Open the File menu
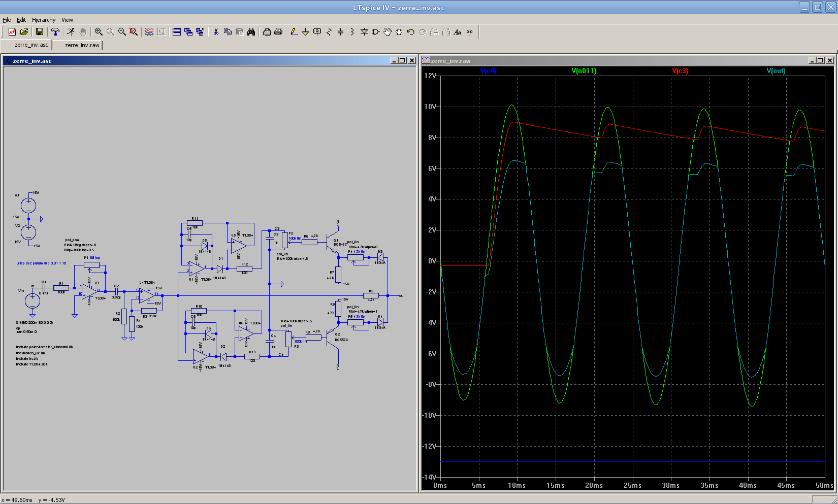The image size is (838, 504). (x=7, y=20)
